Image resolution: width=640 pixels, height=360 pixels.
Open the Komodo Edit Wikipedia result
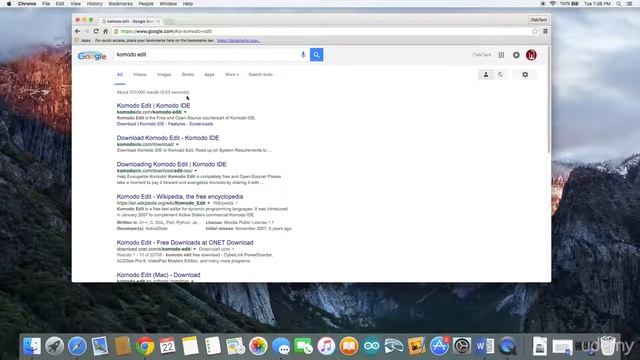(x=180, y=197)
